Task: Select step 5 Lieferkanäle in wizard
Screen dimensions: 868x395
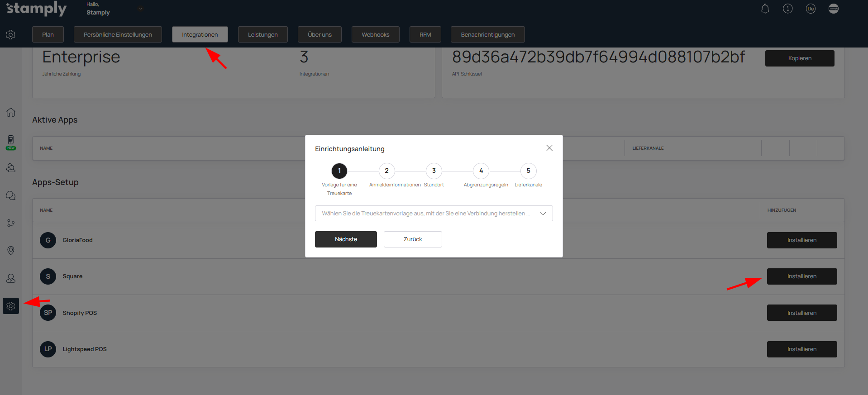Action: pyautogui.click(x=528, y=171)
